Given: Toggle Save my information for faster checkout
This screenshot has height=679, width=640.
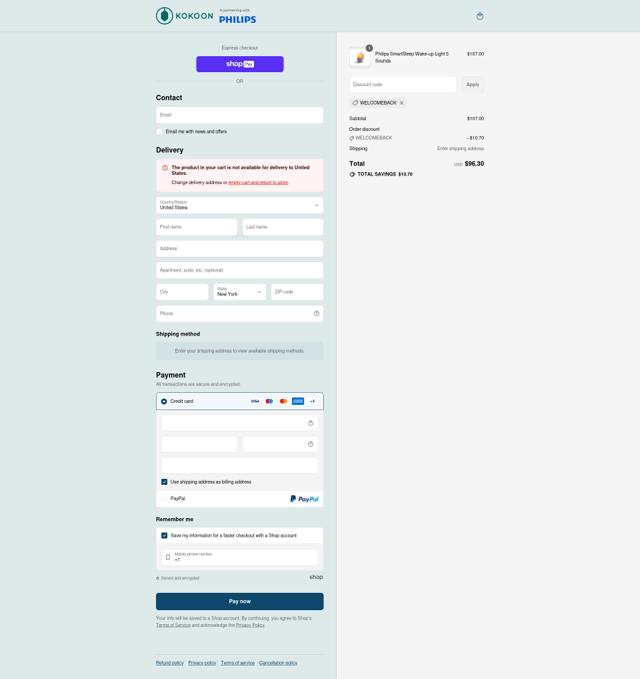Looking at the screenshot, I should pyautogui.click(x=164, y=536).
